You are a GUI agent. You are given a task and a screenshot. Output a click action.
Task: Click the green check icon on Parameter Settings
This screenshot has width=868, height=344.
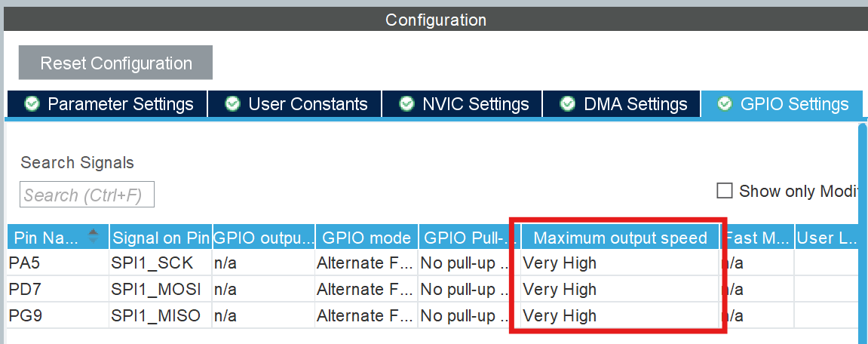tap(32, 103)
